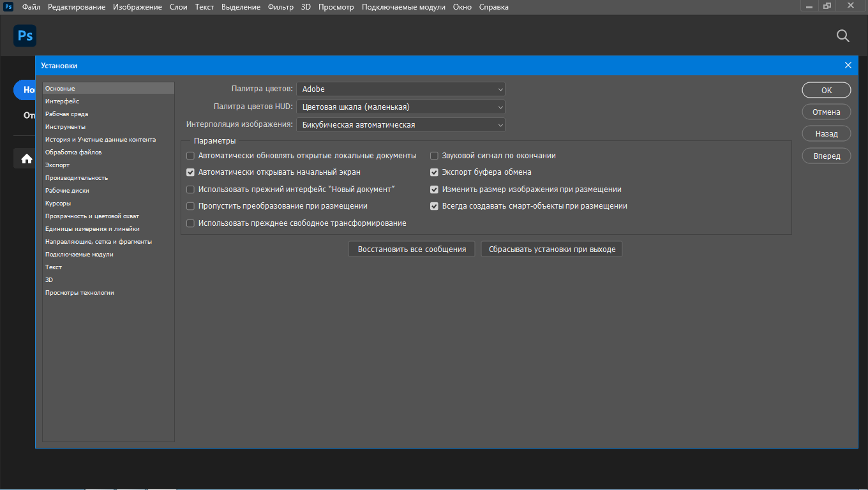Select Производительность in settings list
The image size is (868, 490).
tap(77, 178)
